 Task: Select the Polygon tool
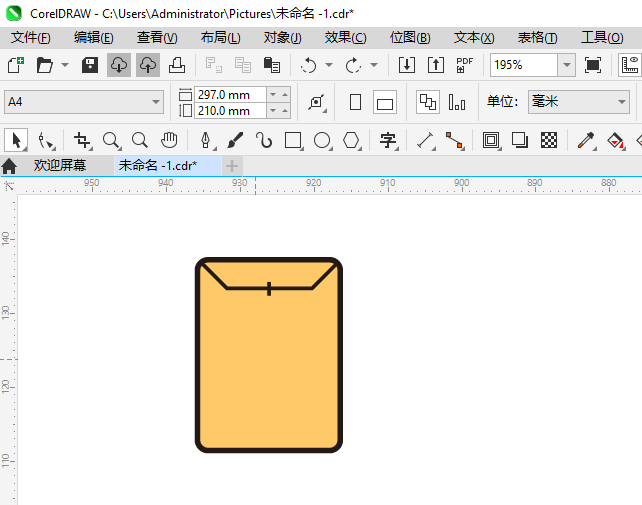click(x=351, y=140)
